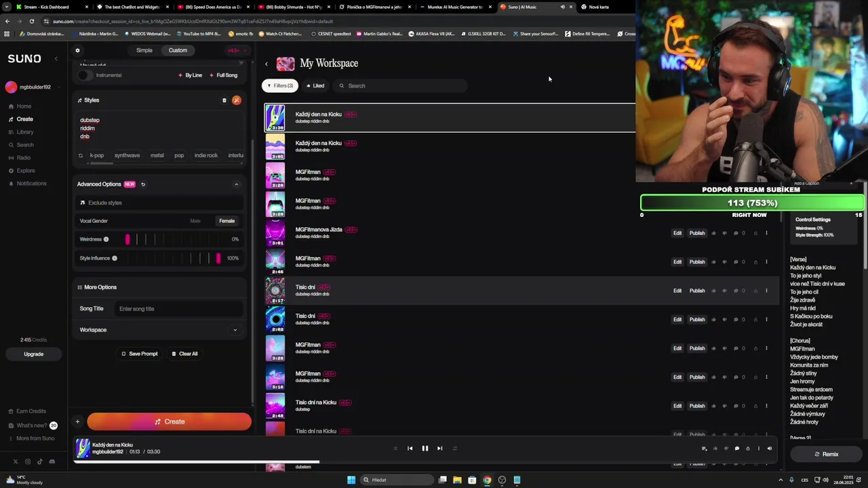The image size is (868, 488).
Task: Toggle the Instrumental switch
Action: pos(85,75)
